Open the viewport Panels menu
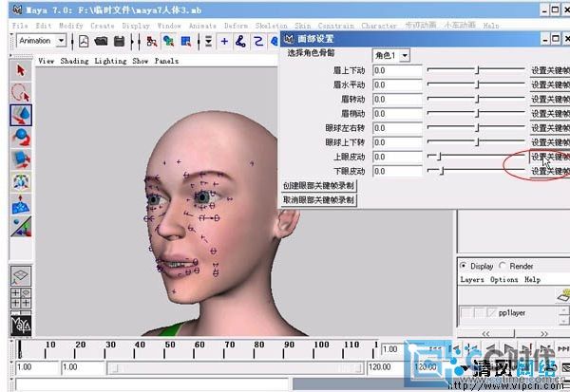570x392 pixels. [166, 61]
